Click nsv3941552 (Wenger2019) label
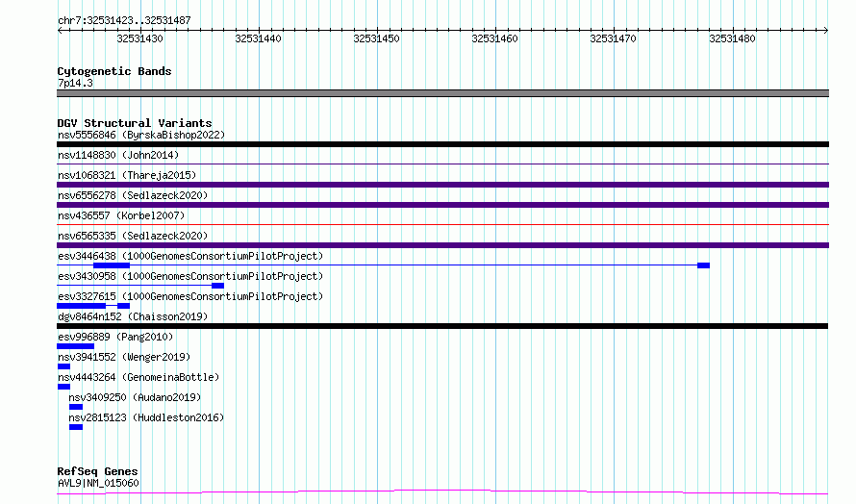The image size is (856, 504). pyautogui.click(x=124, y=357)
